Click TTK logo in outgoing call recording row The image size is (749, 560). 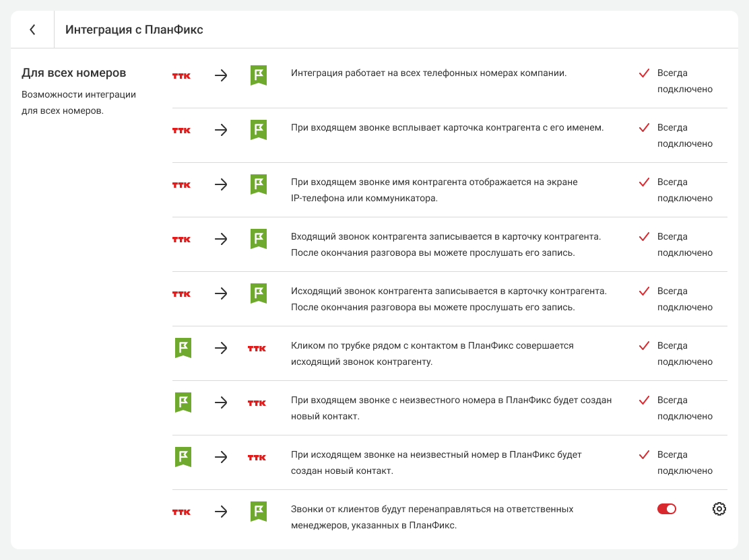[x=182, y=293]
